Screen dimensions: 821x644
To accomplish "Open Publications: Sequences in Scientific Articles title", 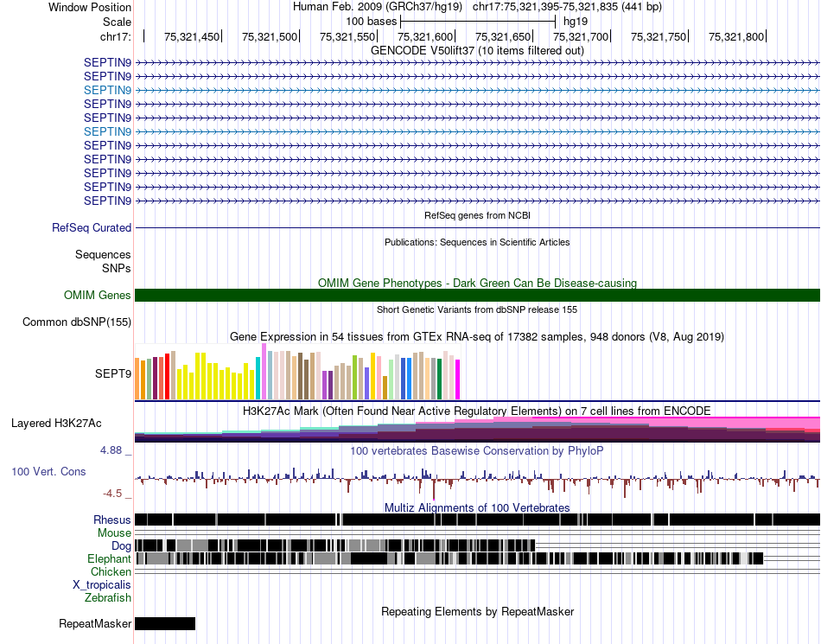I will (477, 242).
